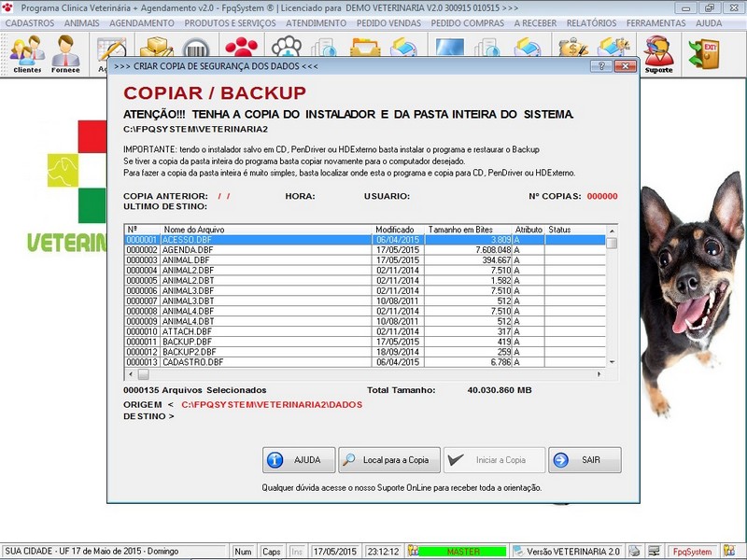
Task: Click the dialog help question mark button
Action: click(601, 66)
